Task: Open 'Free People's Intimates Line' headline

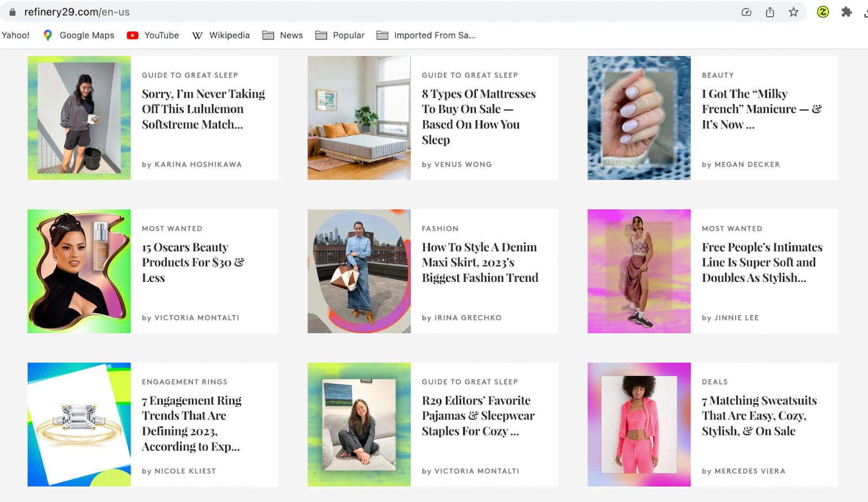Action: 762,263
